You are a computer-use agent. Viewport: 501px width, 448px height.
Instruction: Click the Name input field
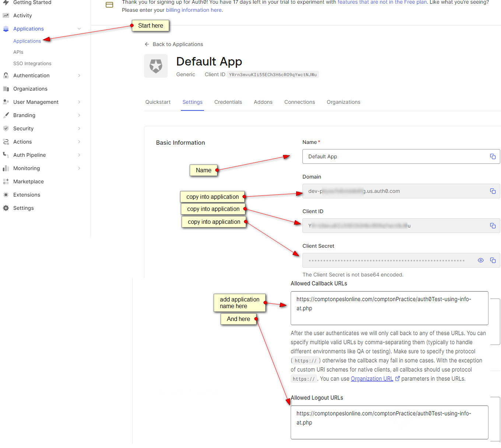pos(401,156)
